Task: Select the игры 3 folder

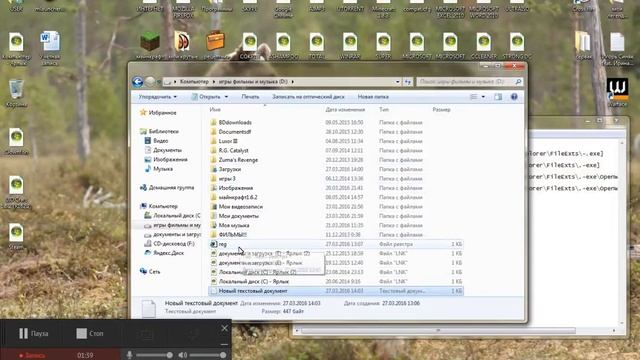Action: point(227,179)
